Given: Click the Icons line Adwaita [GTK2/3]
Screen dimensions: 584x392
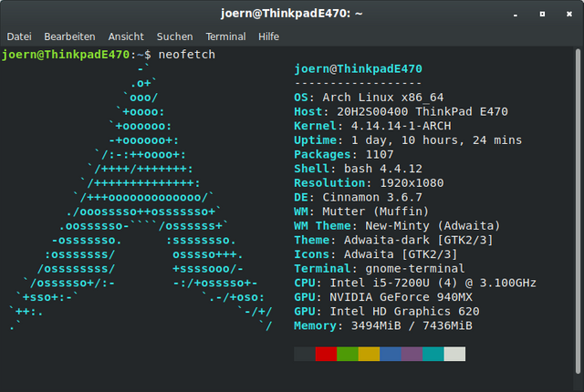Looking at the screenshot, I should coord(376,254).
